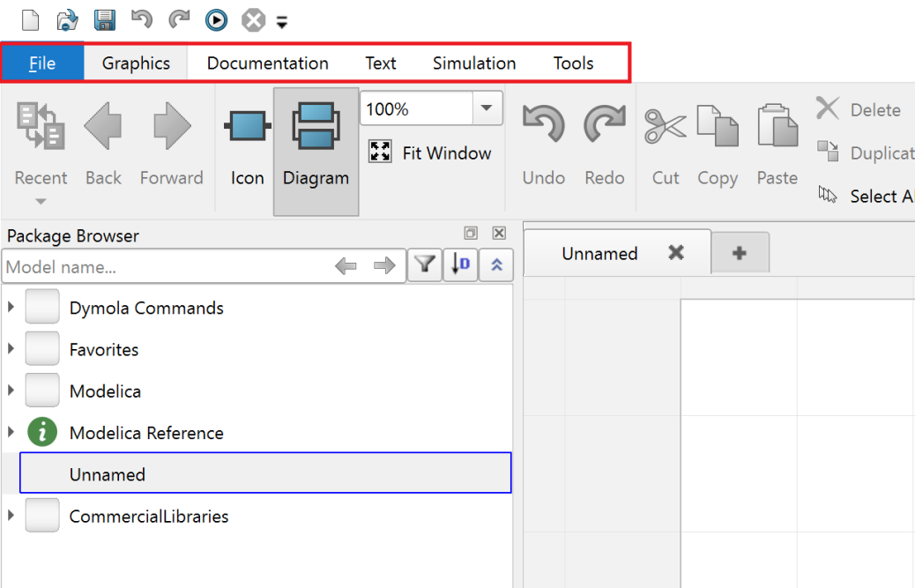
Task: Click the Select All button
Action: point(865,196)
